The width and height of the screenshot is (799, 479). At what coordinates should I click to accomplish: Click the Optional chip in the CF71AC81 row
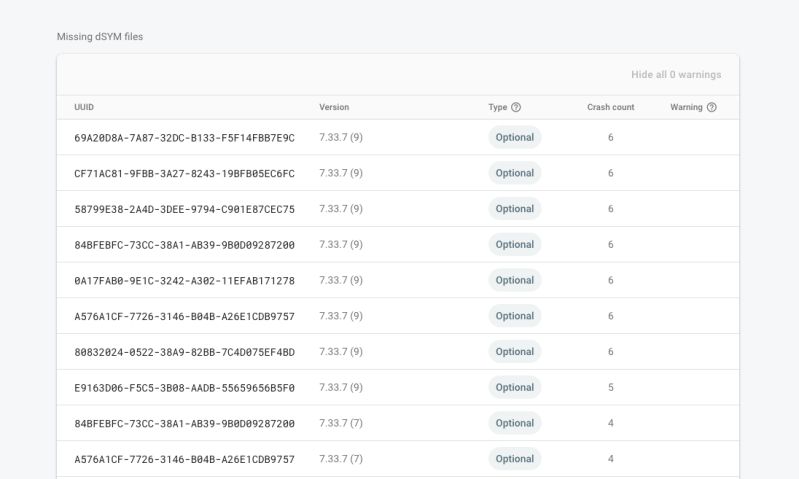pyautogui.click(x=515, y=173)
